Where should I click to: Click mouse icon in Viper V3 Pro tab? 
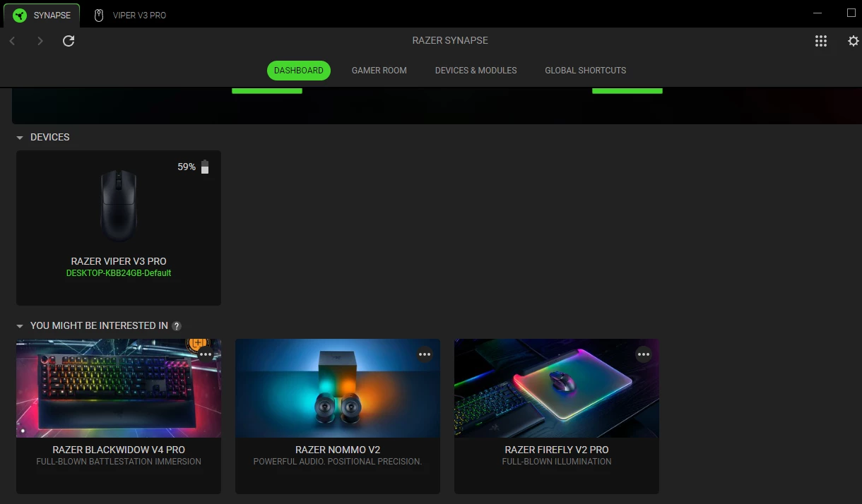coord(99,15)
